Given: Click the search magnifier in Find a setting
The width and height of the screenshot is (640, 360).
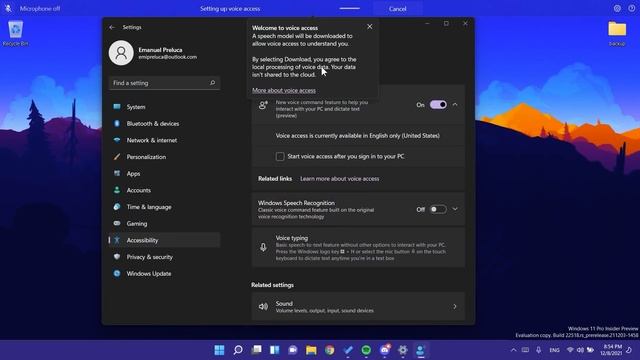Looking at the screenshot, I should pyautogui.click(x=212, y=83).
